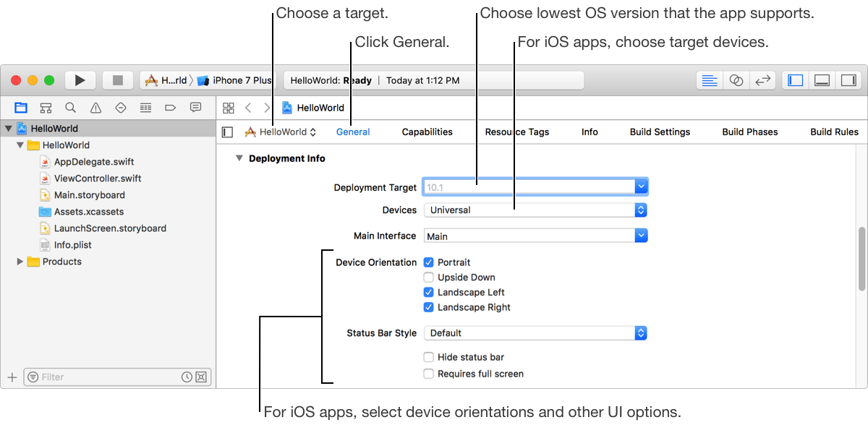Open the related items grid menu

229,108
